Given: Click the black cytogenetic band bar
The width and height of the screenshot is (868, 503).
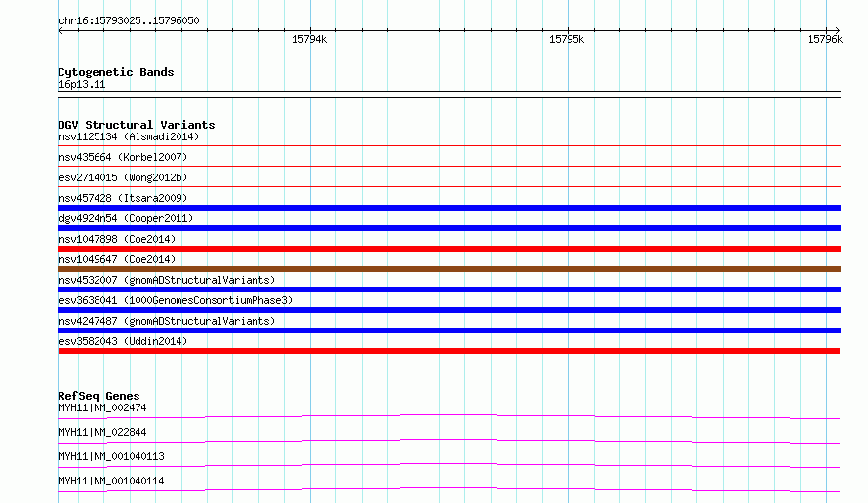Looking at the screenshot, I should point(449,95).
